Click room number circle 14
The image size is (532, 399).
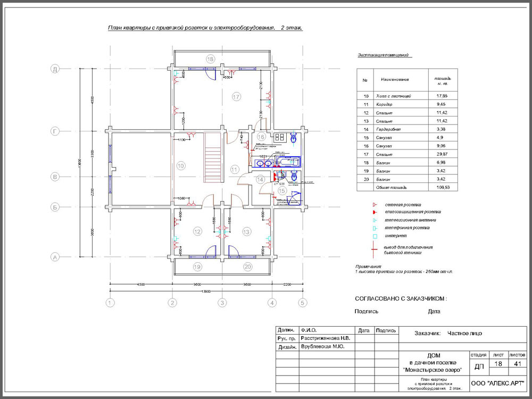pos(260,179)
